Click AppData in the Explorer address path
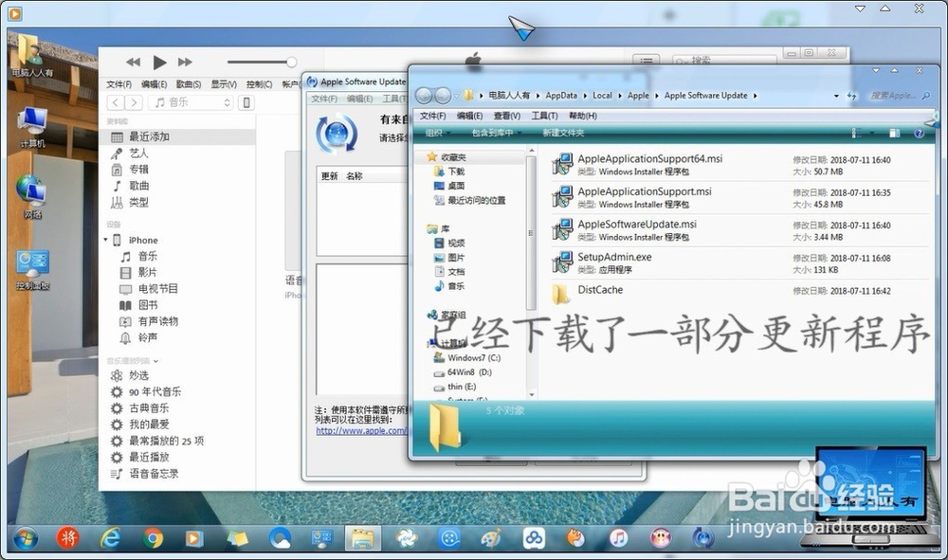Viewport: 948px width, 560px height. click(561, 96)
